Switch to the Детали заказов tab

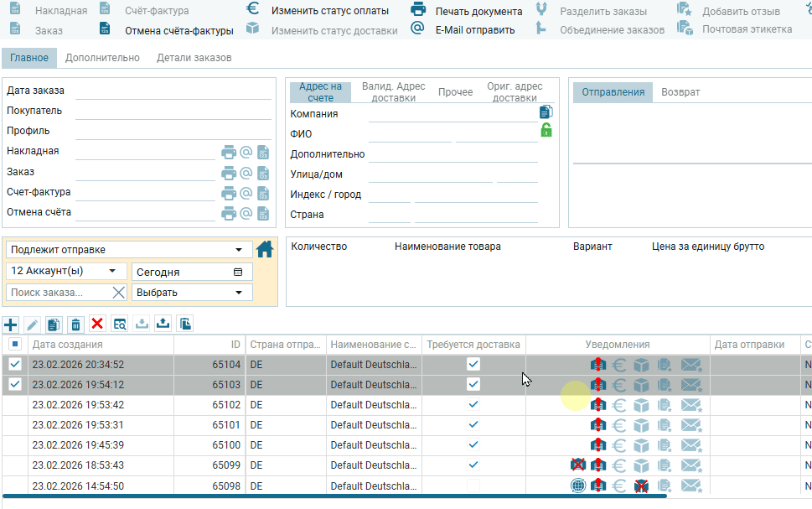tap(194, 58)
